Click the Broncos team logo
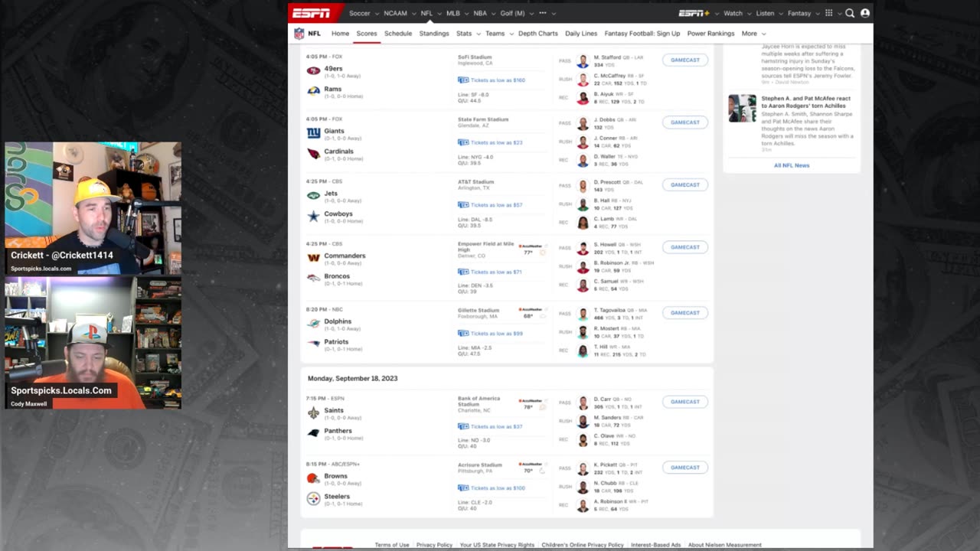 click(313, 278)
